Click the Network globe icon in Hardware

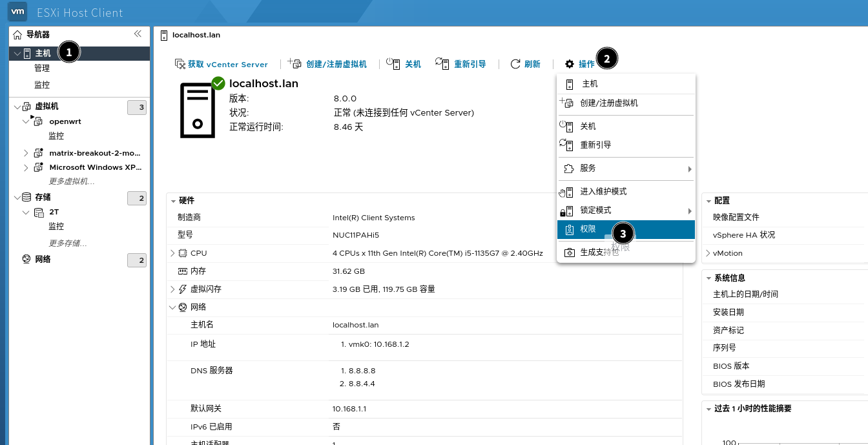183,307
